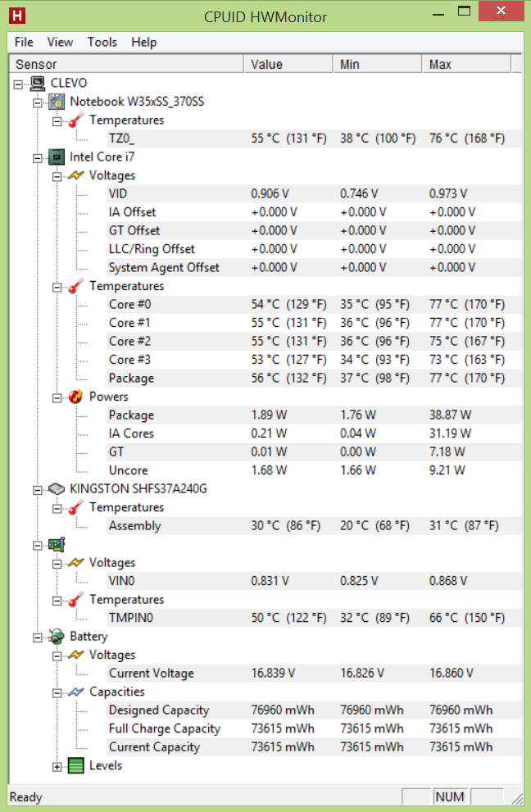Click the thermometer icon under KINGSTON SHFS37A240G
The height and width of the screenshot is (812, 531).
click(x=75, y=507)
